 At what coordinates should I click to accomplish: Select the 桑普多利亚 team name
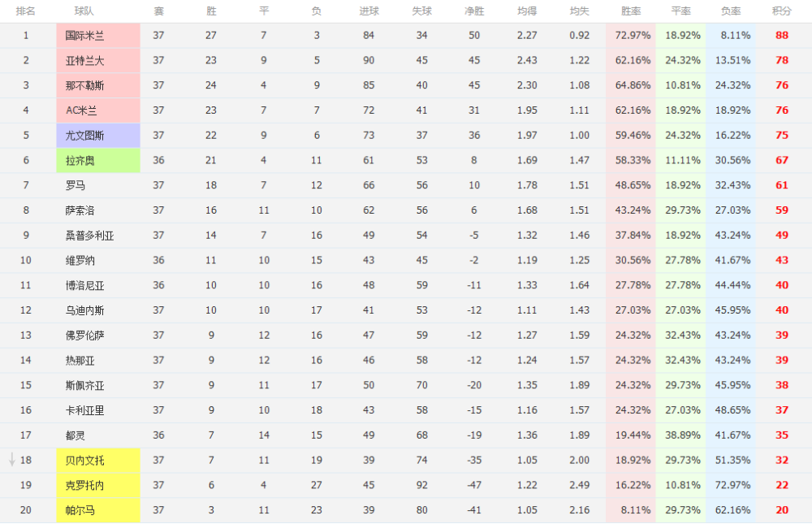click(89, 236)
